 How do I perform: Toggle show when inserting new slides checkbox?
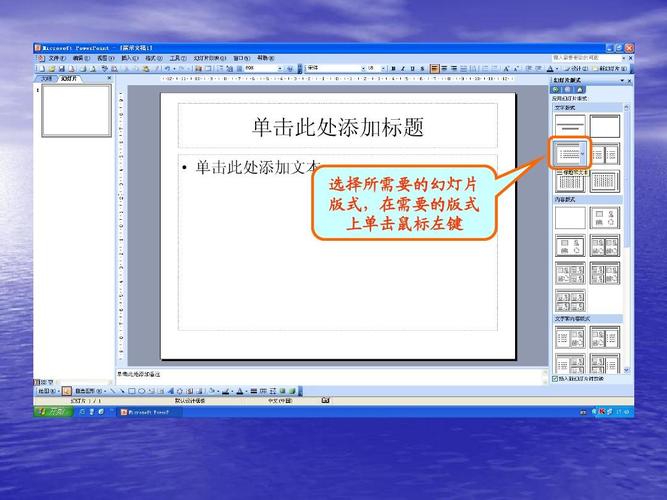[x=555, y=378]
